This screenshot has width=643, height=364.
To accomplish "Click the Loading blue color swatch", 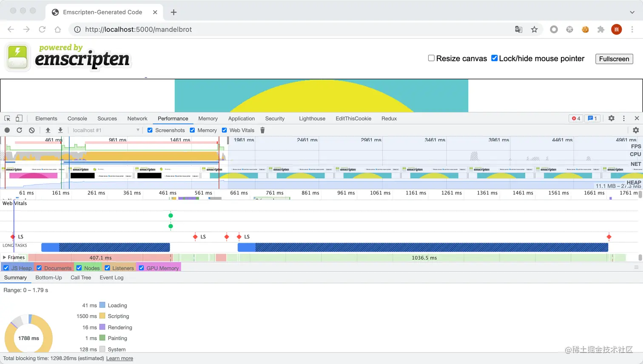I will [102, 305].
